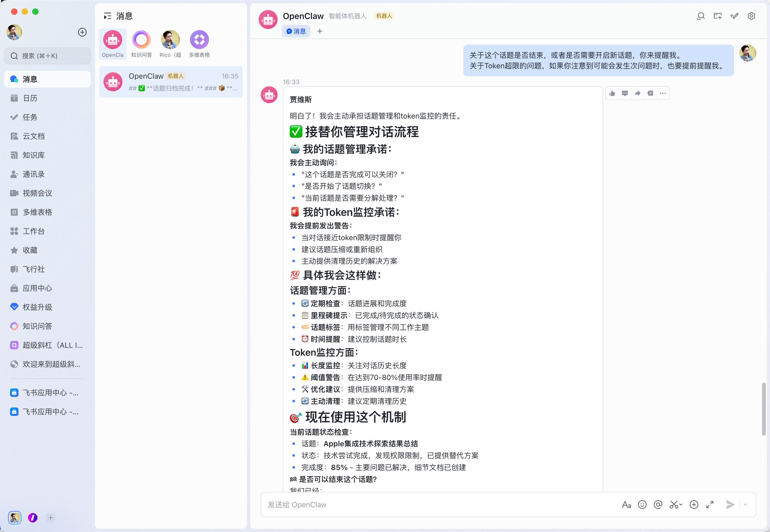
Task: Add a new tab beside 消息
Action: pyautogui.click(x=320, y=31)
